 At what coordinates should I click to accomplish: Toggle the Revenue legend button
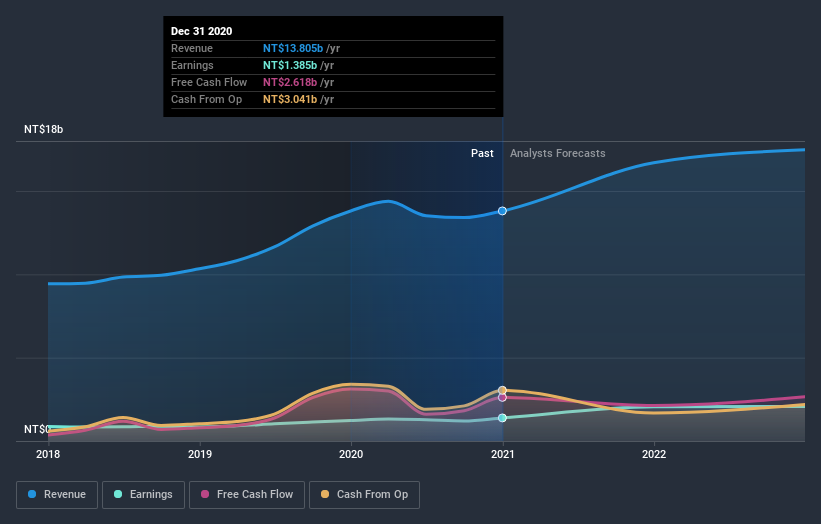(57, 495)
